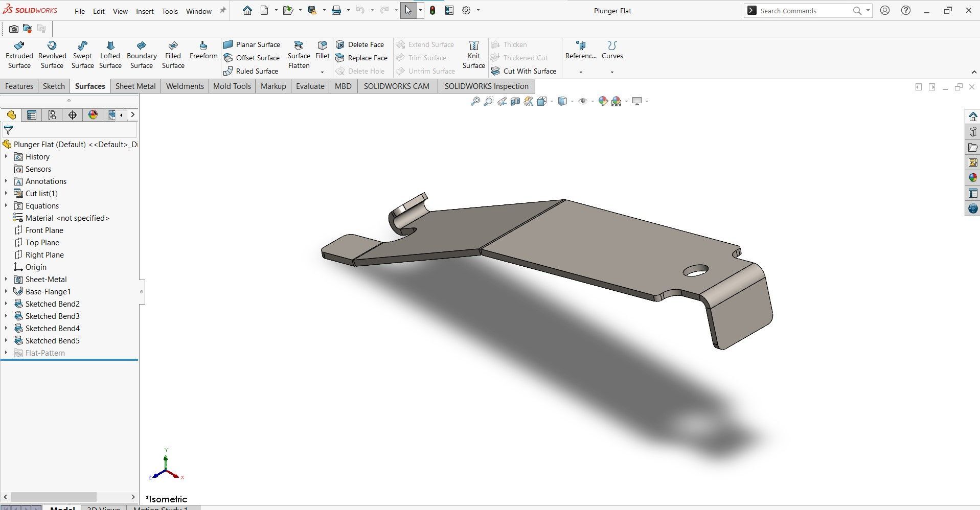Pin the menu bar with pushpin

[222, 11]
